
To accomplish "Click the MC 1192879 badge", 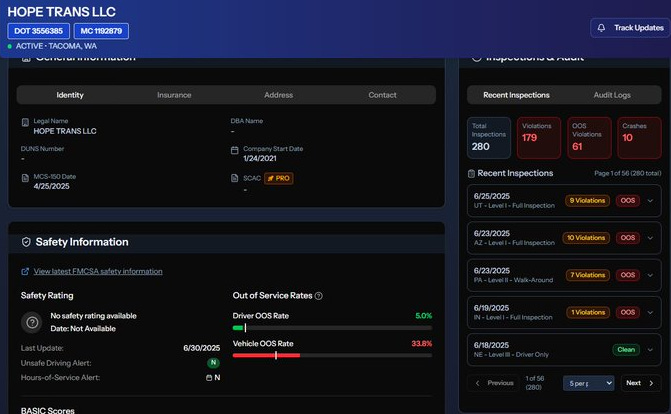I will click(x=101, y=31).
